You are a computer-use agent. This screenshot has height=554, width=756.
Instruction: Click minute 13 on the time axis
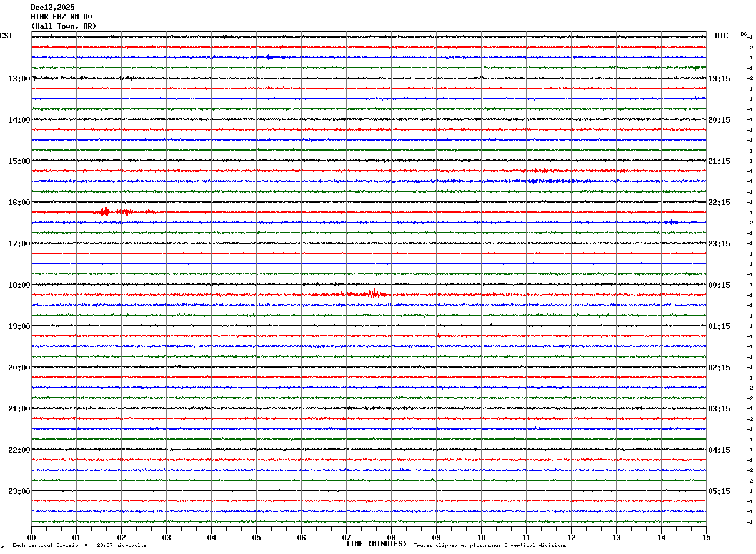point(616,537)
